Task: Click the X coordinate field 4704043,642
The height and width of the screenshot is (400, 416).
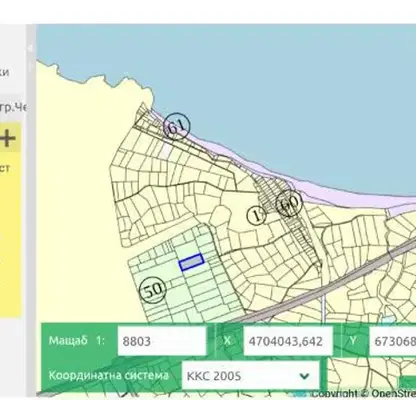Action: click(x=288, y=341)
